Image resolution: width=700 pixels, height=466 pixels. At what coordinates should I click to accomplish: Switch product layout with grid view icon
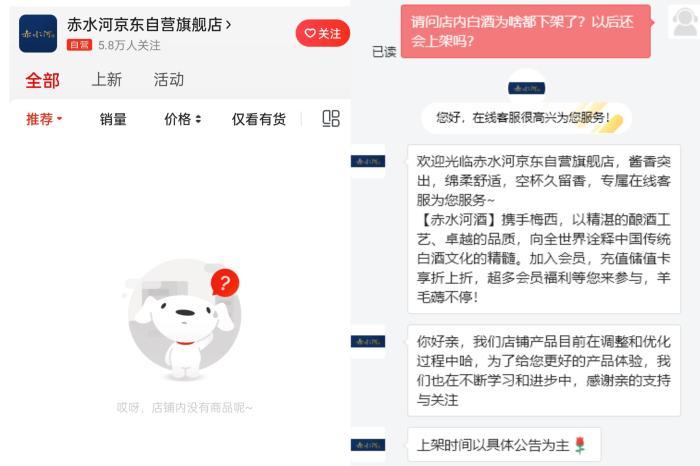[x=331, y=119]
